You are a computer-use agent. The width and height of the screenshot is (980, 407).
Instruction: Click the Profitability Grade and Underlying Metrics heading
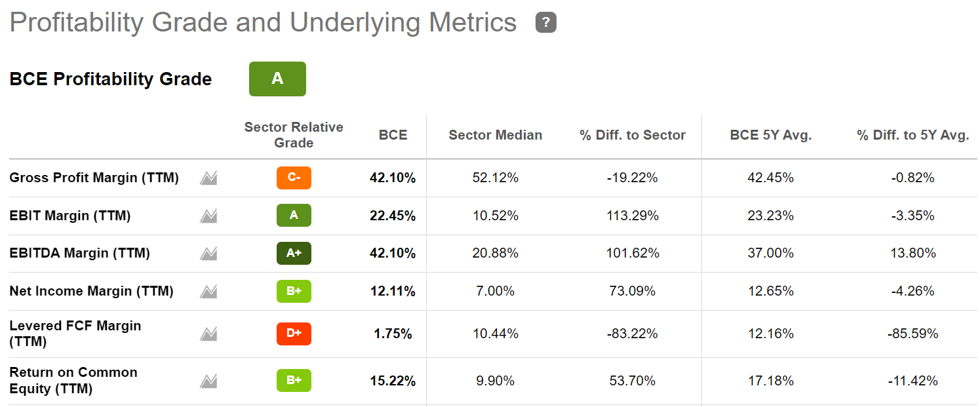(262, 22)
